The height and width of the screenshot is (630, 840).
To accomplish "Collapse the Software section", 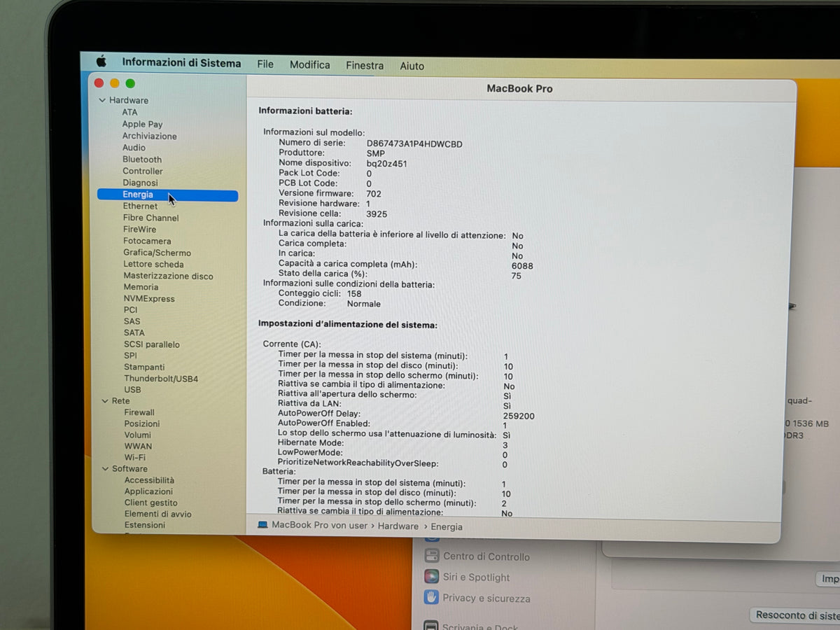I will pyautogui.click(x=106, y=469).
